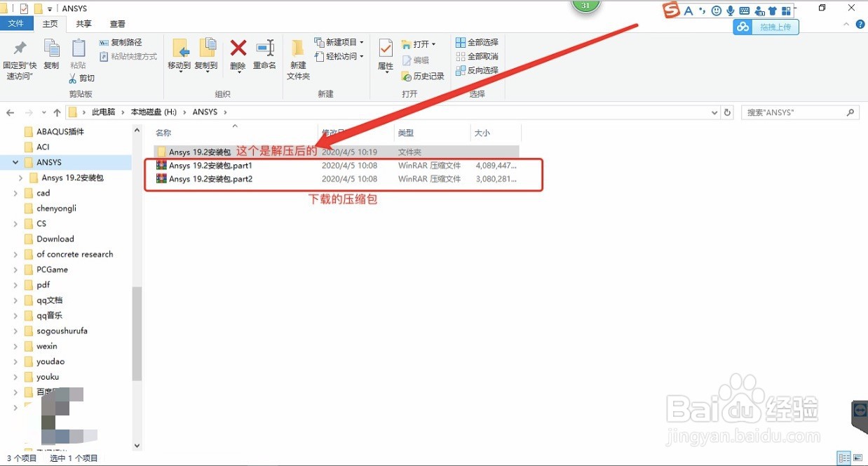Open Sogou emoji smiley icon
Viewport: 868px width, 466px height.
717,11
